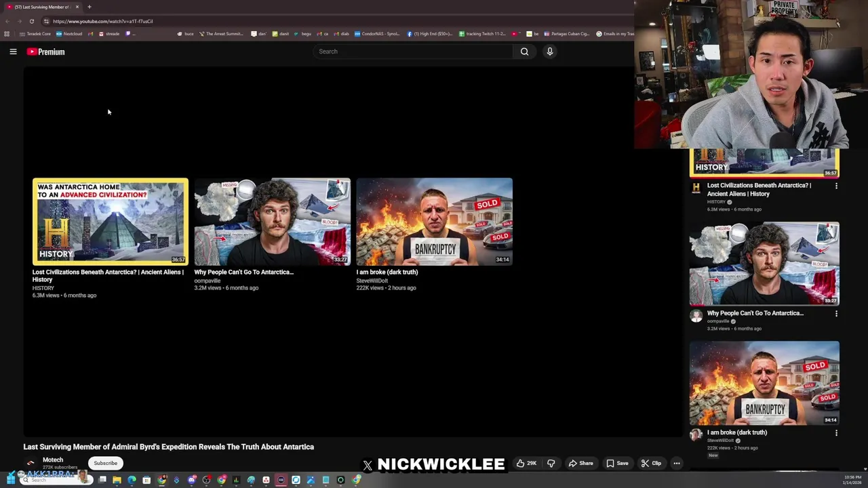Open sidebar Lost Civilizations video options menu

pos(836,186)
